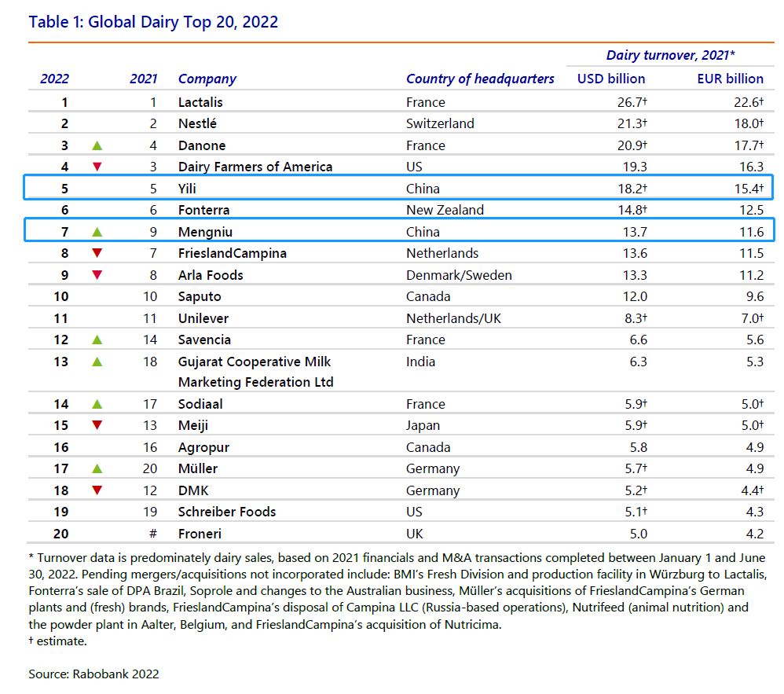Click the red down arrow for Dairy Farmers of America

[x=97, y=167]
